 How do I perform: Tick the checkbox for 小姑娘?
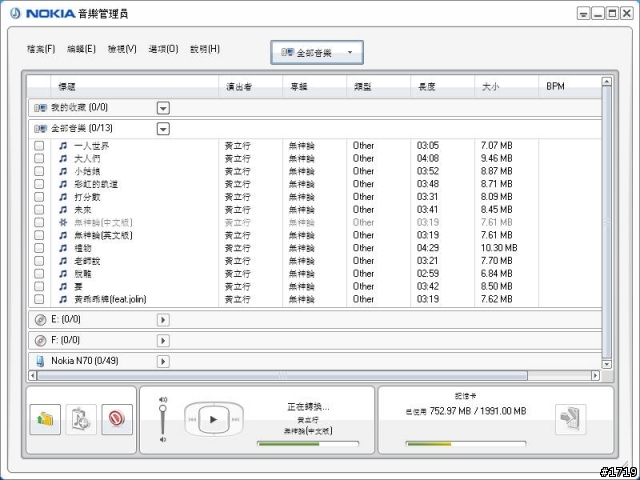[x=39, y=171]
